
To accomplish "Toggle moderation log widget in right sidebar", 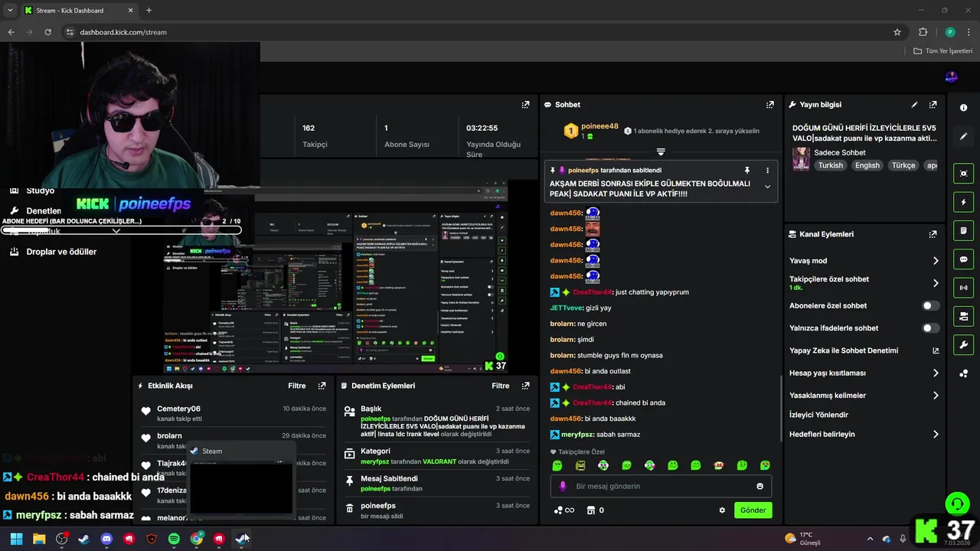I will tap(963, 230).
